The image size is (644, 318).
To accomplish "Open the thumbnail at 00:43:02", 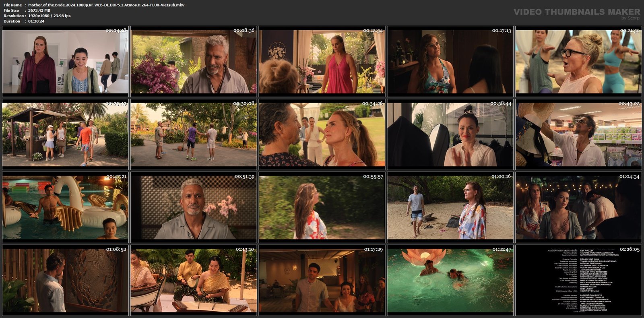I will pyautogui.click(x=579, y=134).
